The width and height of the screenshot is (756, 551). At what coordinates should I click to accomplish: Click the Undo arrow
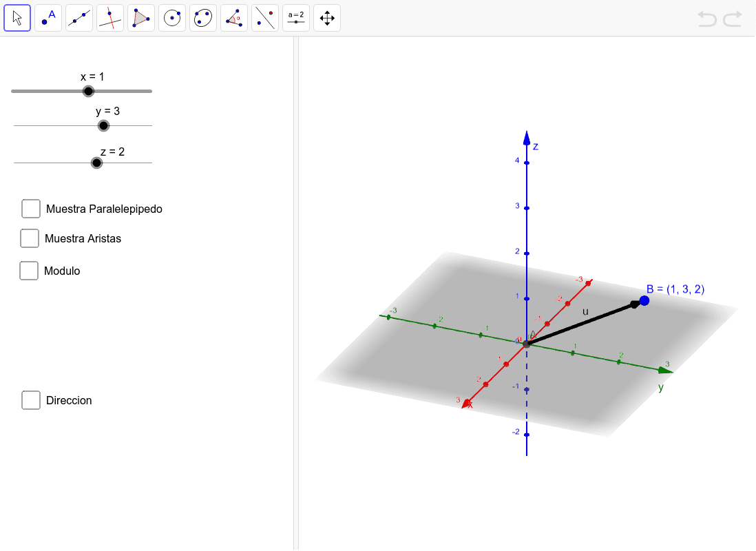(707, 19)
